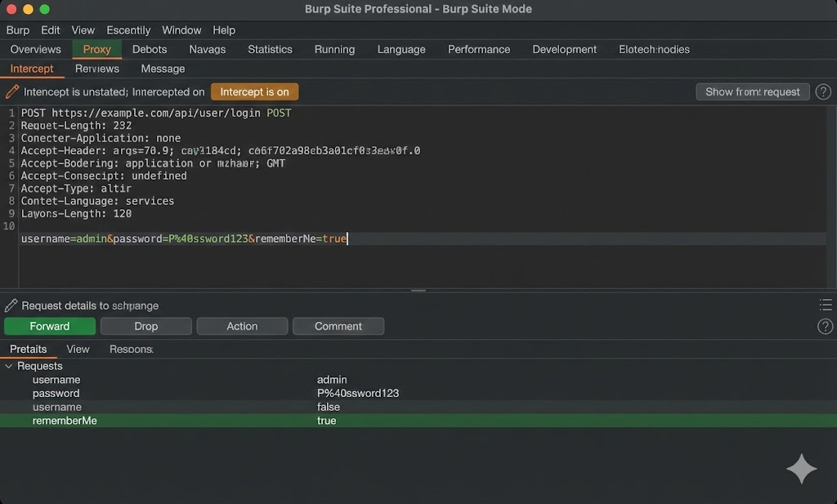Select the star icon at bottom right
Image resolution: width=837 pixels, height=504 pixels.
pyautogui.click(x=801, y=468)
